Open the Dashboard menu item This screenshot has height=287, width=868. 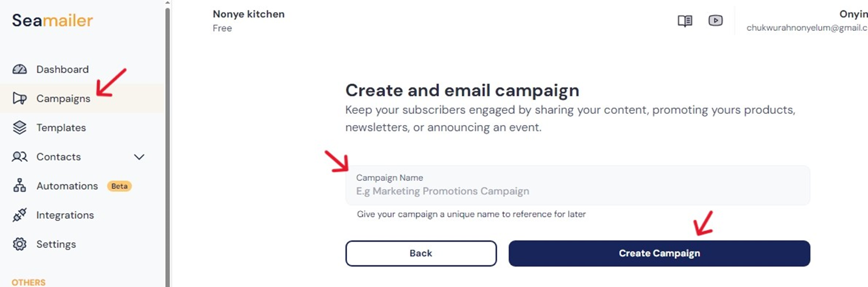click(63, 69)
